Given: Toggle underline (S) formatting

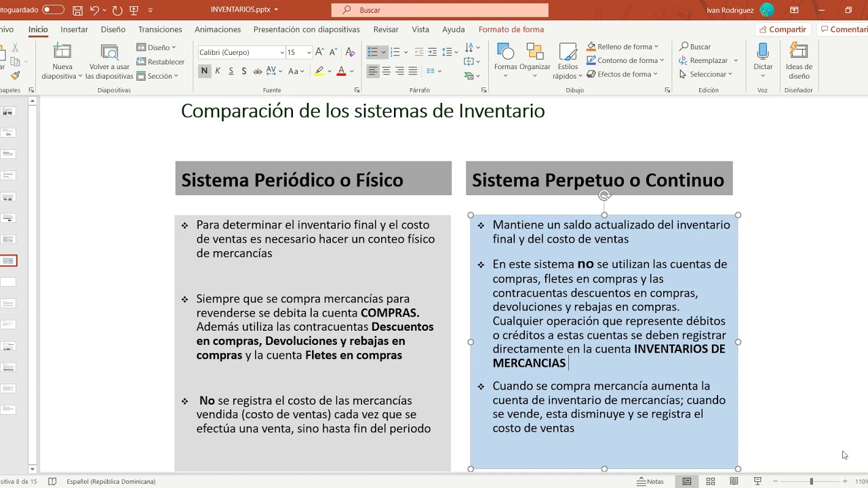Looking at the screenshot, I should [231, 71].
